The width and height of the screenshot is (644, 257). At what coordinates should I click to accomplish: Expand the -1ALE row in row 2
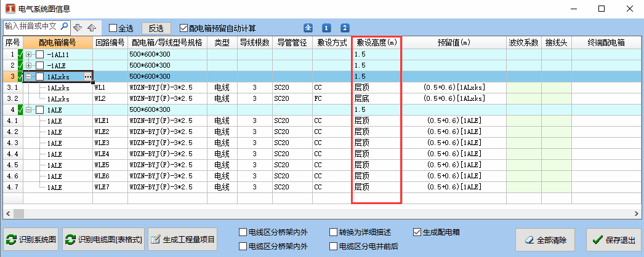(28, 66)
